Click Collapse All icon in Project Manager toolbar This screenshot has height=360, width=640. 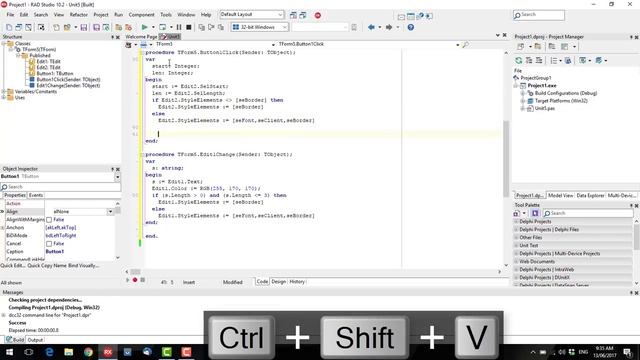tap(539, 60)
